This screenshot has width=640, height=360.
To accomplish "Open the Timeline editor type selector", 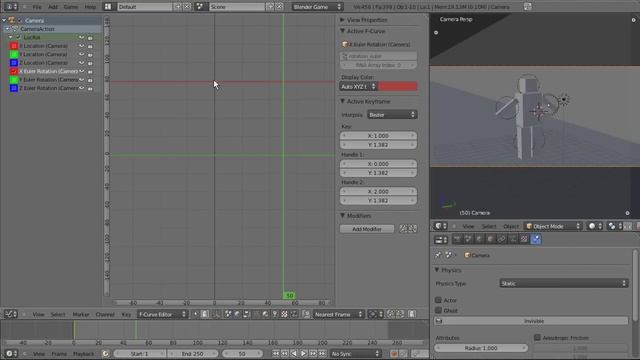I will pos(10,353).
